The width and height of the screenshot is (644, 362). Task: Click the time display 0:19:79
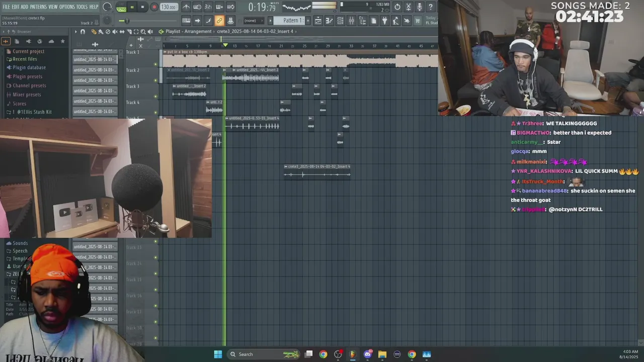[x=262, y=8]
